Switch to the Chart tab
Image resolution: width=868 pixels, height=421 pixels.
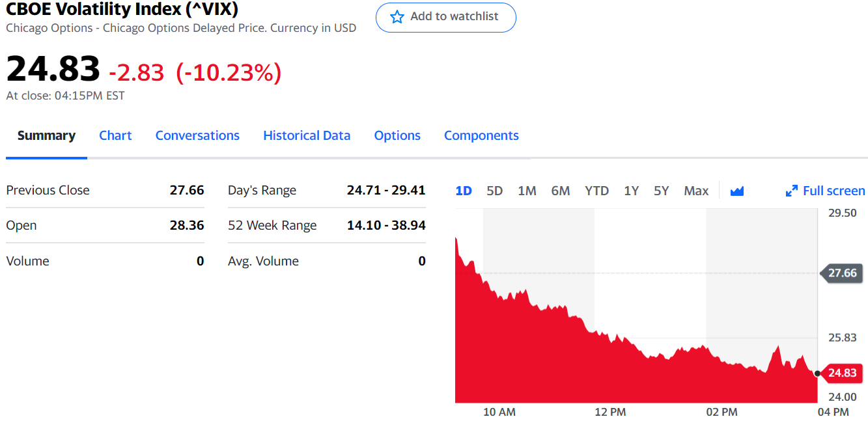tap(115, 135)
